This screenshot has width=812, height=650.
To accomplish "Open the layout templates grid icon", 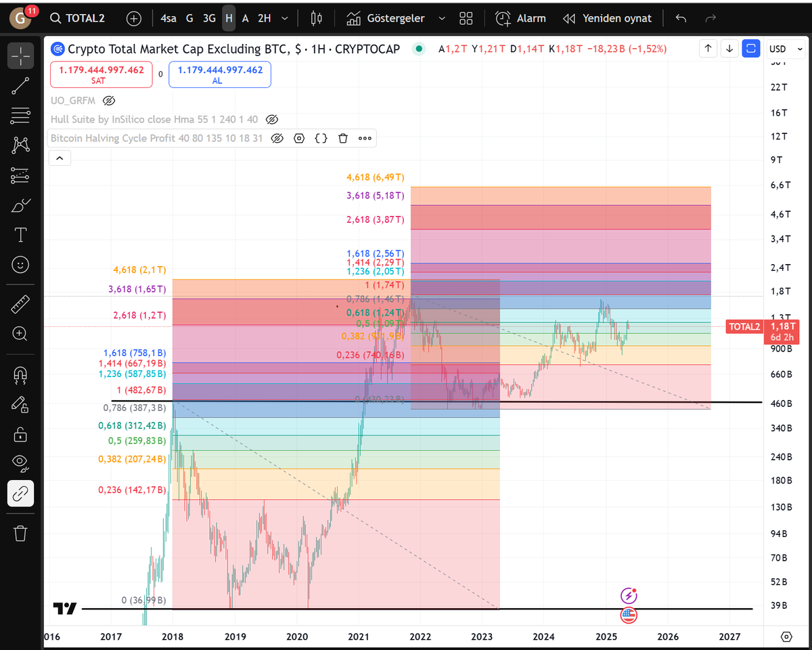I will [466, 18].
